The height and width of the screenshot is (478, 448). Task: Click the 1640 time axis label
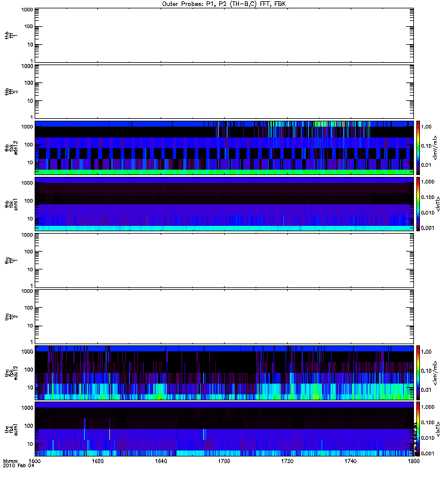click(161, 461)
